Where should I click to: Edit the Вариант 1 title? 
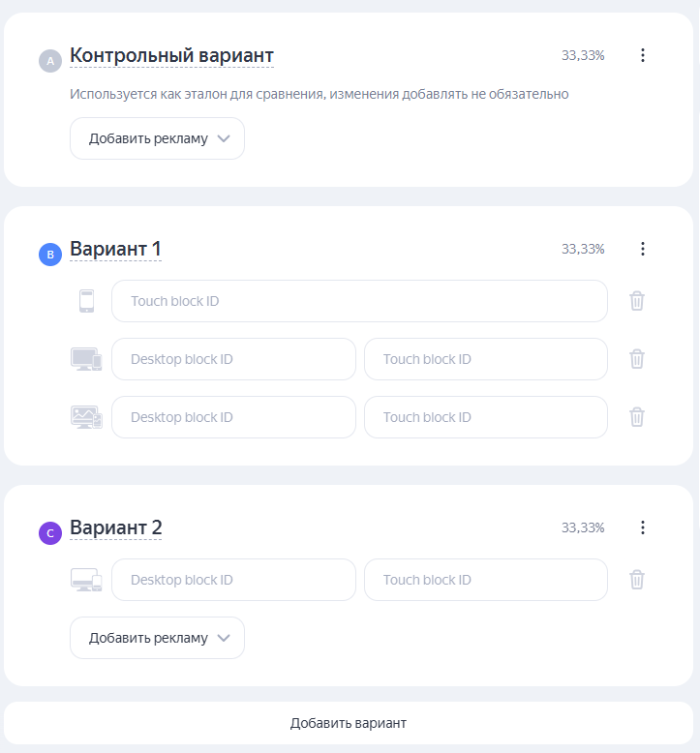click(x=115, y=250)
